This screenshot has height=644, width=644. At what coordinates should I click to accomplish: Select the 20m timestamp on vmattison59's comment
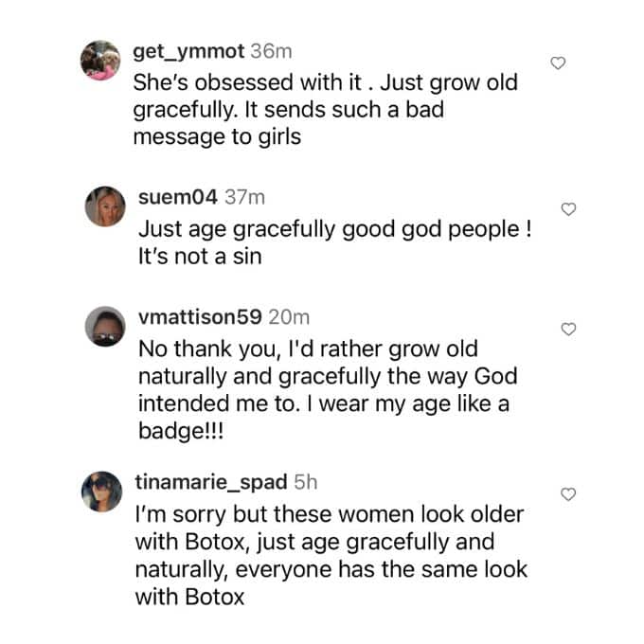coord(289,317)
